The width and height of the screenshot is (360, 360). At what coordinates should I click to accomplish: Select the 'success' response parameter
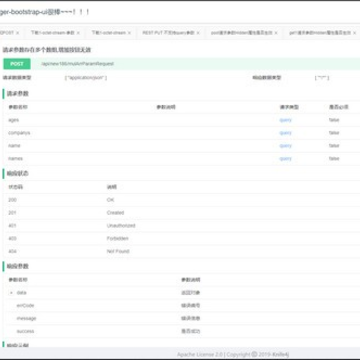[25, 331]
